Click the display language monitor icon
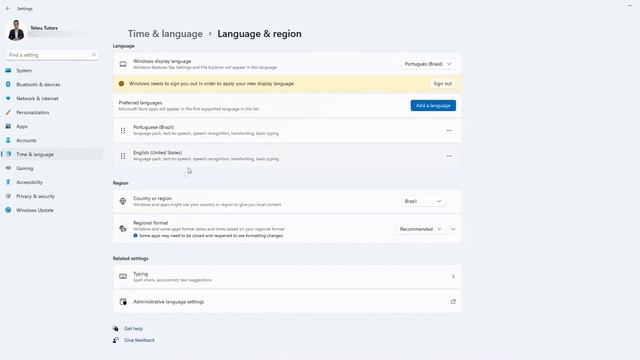The width and height of the screenshot is (640, 360). (123, 64)
